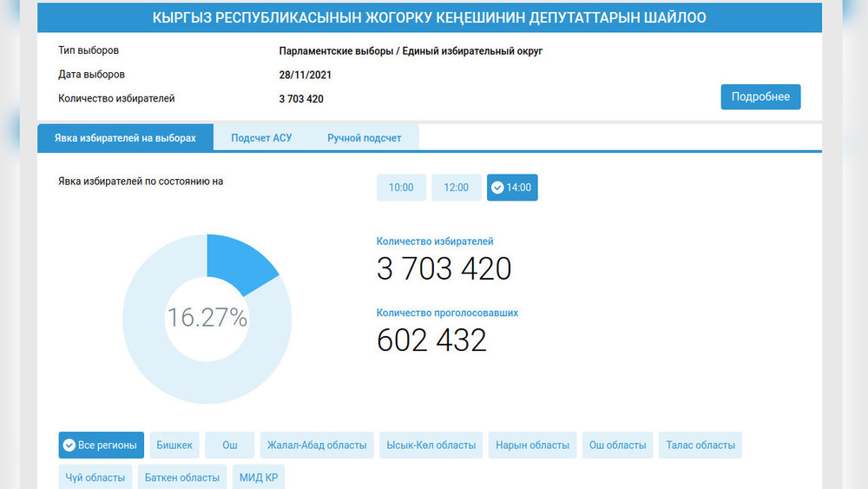868x489 pixels.
Task: Select the 10:00 turnout time
Action: click(401, 188)
